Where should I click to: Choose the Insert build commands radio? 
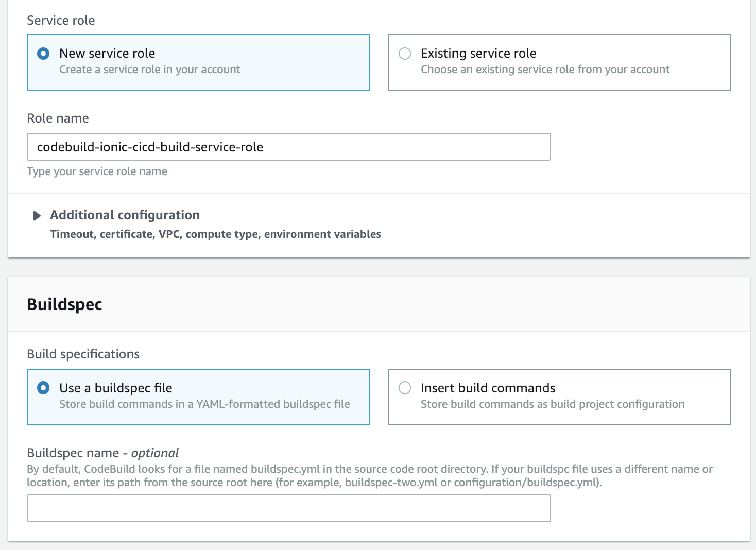point(405,388)
